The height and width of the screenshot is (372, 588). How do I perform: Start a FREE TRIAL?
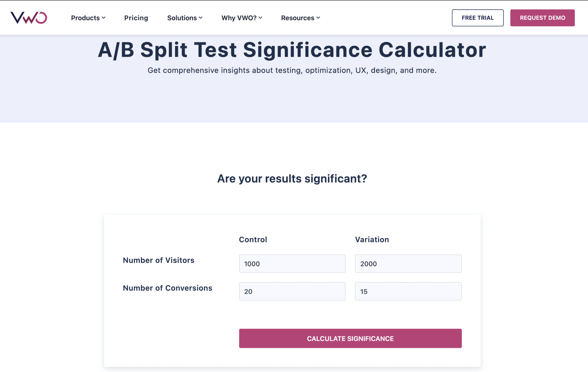pyautogui.click(x=478, y=18)
